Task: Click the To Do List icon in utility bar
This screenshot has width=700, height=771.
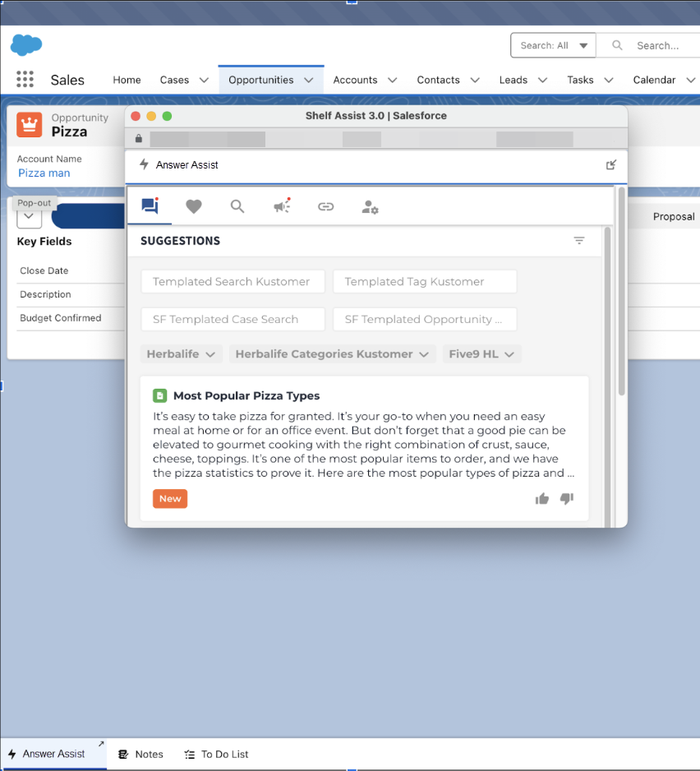Action: pos(189,754)
